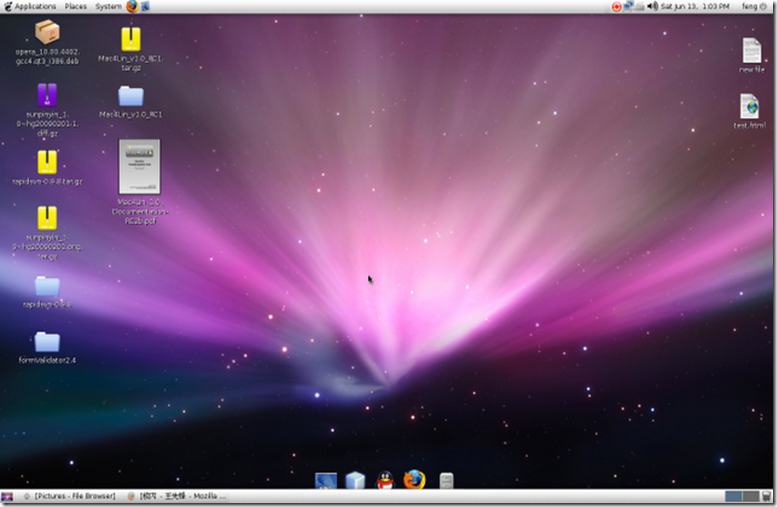Image resolution: width=777 pixels, height=507 pixels.
Task: Open the feng user session menu
Action: click(x=754, y=6)
